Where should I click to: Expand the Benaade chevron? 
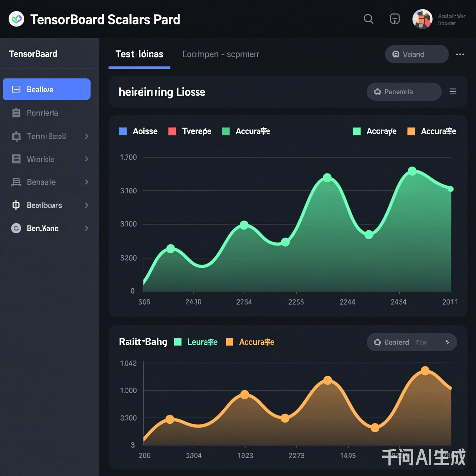tap(87, 182)
